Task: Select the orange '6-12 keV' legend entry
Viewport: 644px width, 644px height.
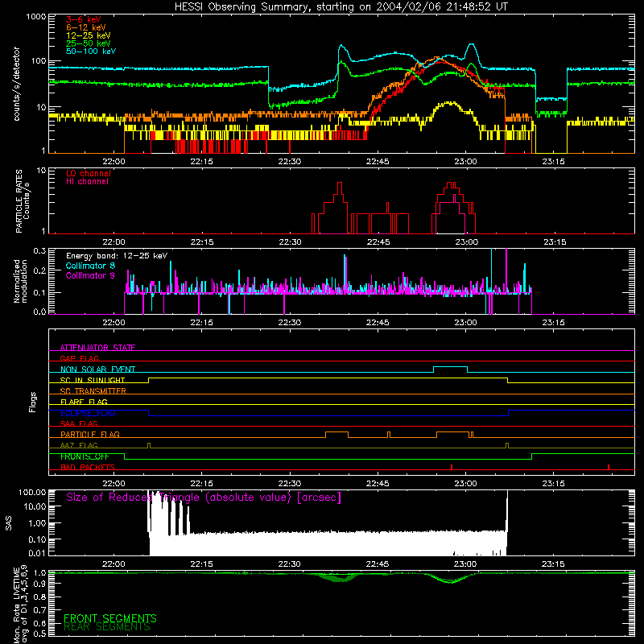Action: [x=86, y=27]
